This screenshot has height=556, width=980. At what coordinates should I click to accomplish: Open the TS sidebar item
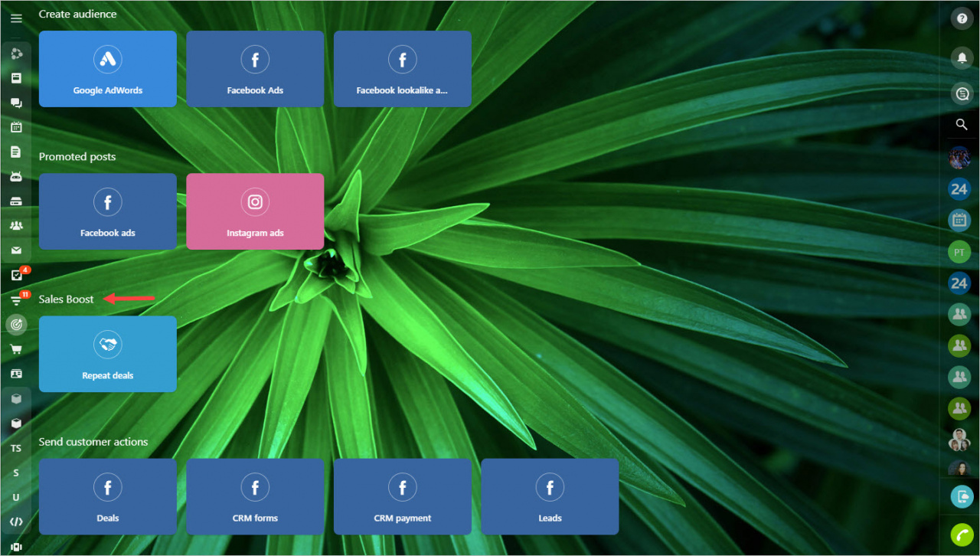[16, 448]
